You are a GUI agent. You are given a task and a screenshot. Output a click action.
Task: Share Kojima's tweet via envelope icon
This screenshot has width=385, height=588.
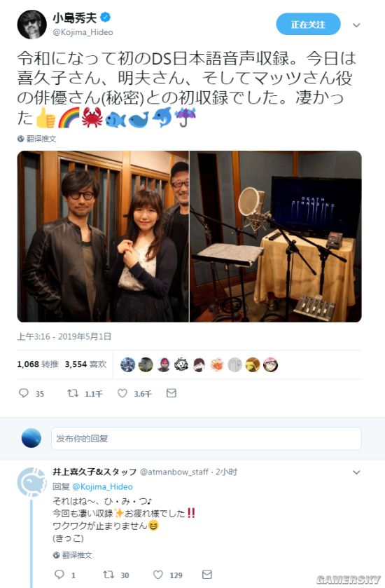pyautogui.click(x=171, y=393)
